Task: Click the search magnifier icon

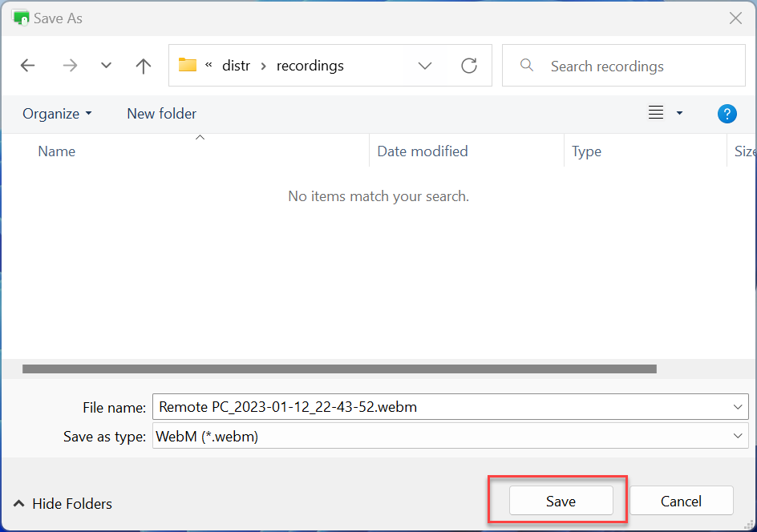Action: [x=527, y=66]
